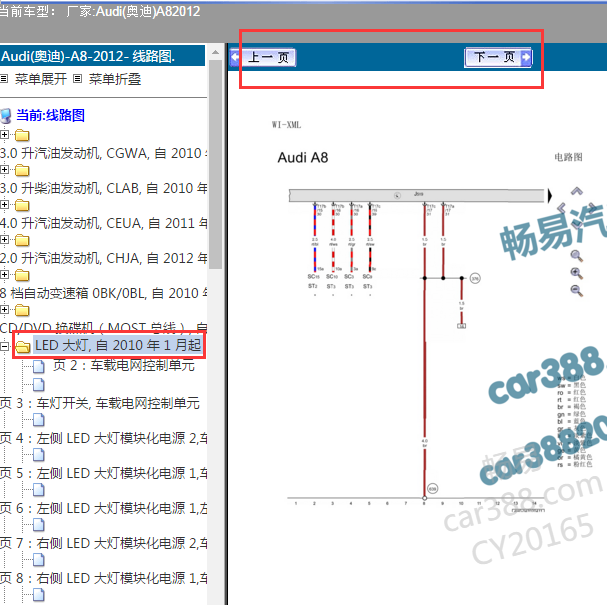Click folder icon for CGWA gasoline engine
Viewport: 607px width, 605px height.
tap(22, 135)
